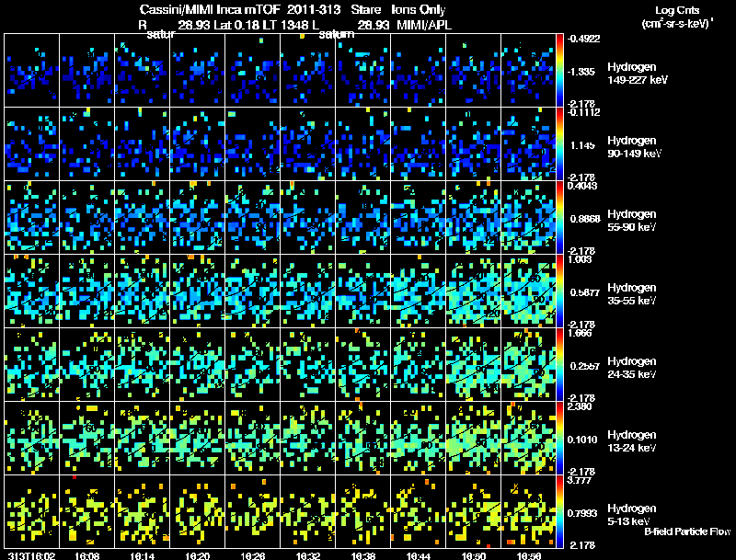
Task: Open the 35-55 keV panel above 16:32
Action: pos(308,291)
